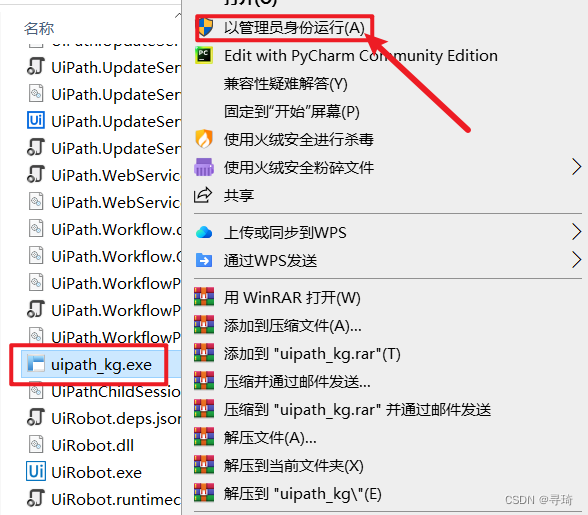This screenshot has width=588, height=515.
Task: Click the Huorong flame shield virus scan icon
Action: pyautogui.click(x=204, y=139)
